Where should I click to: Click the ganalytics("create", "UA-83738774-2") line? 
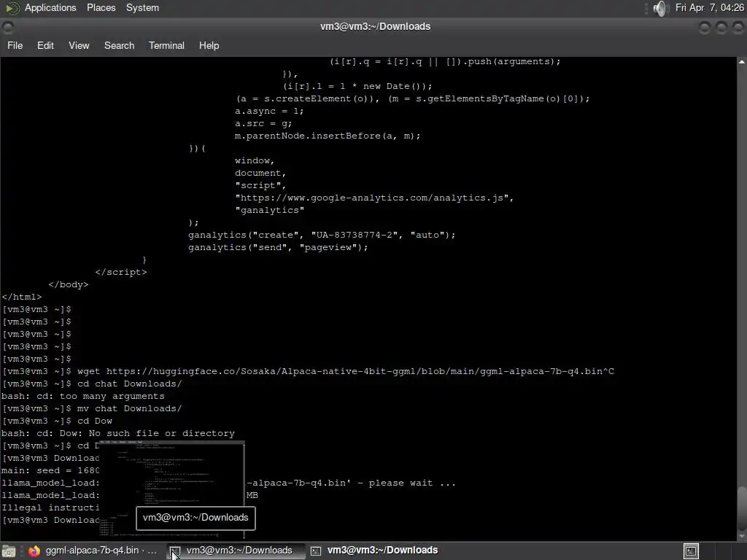click(x=322, y=235)
